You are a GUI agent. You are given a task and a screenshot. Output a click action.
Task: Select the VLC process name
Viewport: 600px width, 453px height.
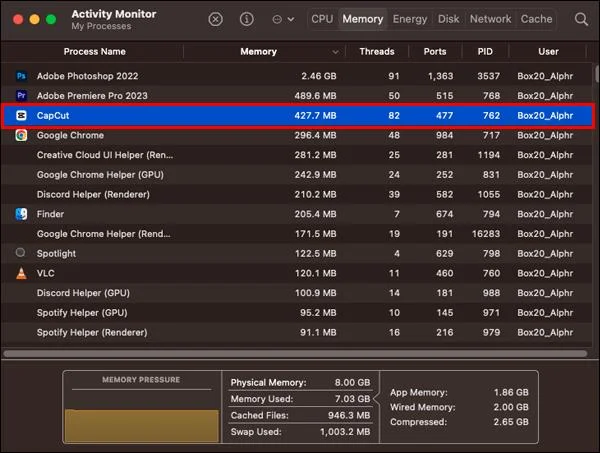click(46, 273)
